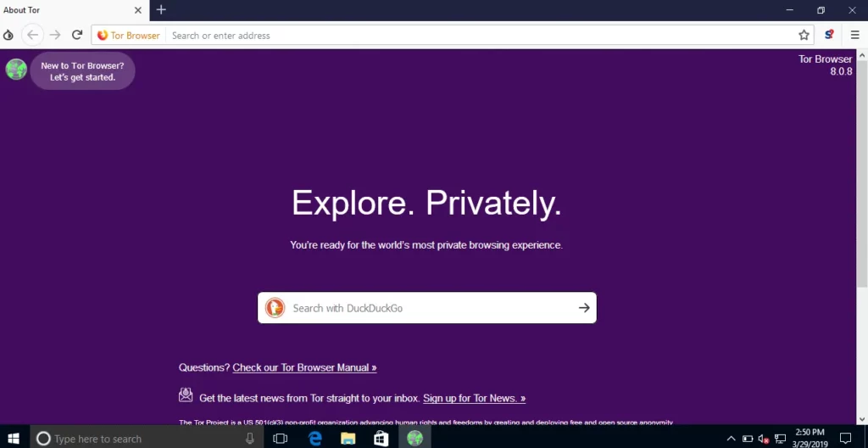Click the 'Explore. Privately.' heading
Image resolution: width=868 pixels, height=448 pixels.
(426, 203)
